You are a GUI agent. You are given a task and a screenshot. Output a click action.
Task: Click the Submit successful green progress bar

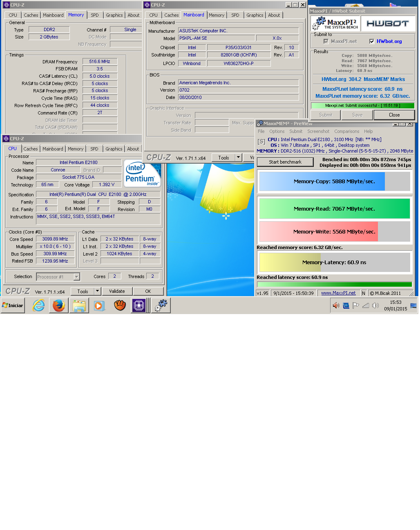(x=363, y=106)
